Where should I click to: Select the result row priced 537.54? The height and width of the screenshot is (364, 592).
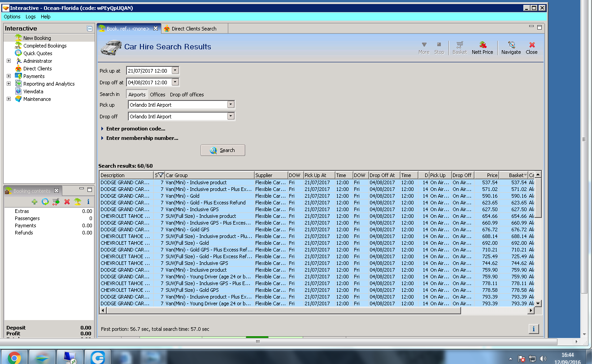click(x=317, y=182)
